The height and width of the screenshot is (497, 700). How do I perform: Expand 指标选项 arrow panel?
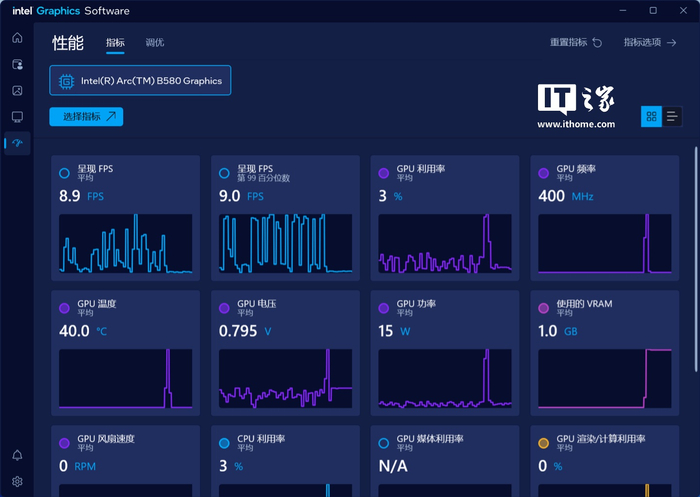click(649, 43)
